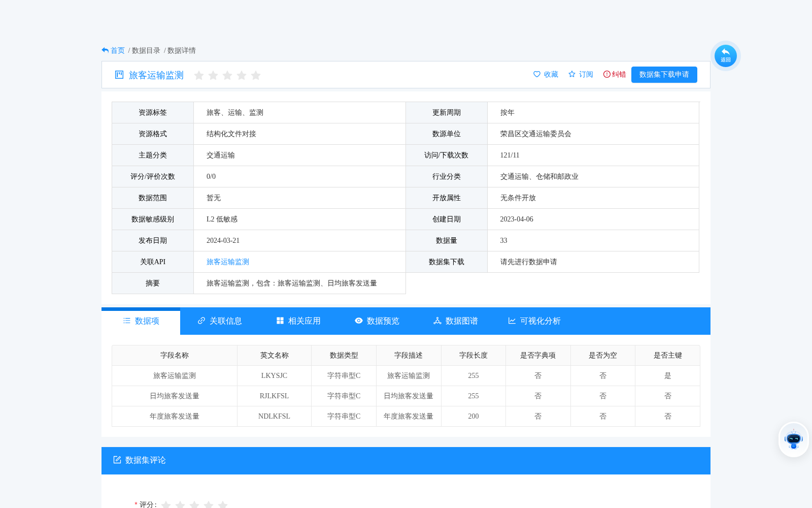Click the heart icon for 收藏
Screen dimensions: 812x508
(x=537, y=74)
